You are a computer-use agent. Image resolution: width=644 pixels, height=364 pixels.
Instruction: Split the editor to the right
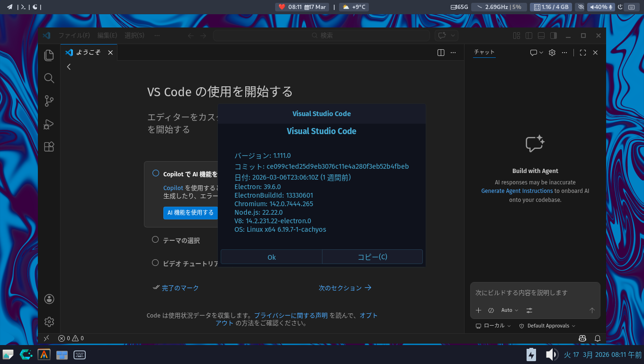tap(441, 53)
